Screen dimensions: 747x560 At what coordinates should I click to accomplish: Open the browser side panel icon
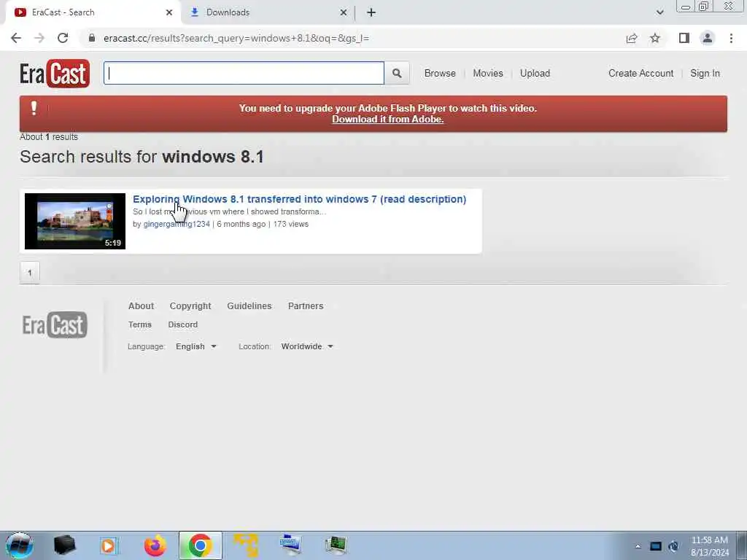point(684,38)
